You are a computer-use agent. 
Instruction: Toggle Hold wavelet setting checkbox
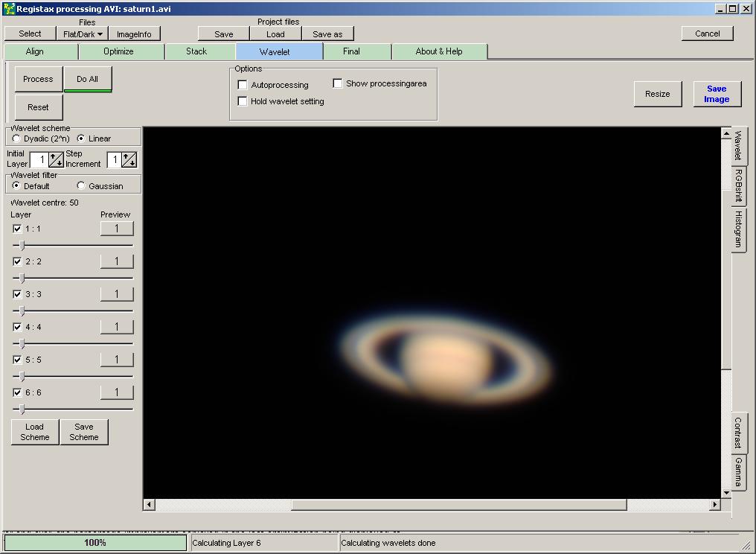click(243, 101)
